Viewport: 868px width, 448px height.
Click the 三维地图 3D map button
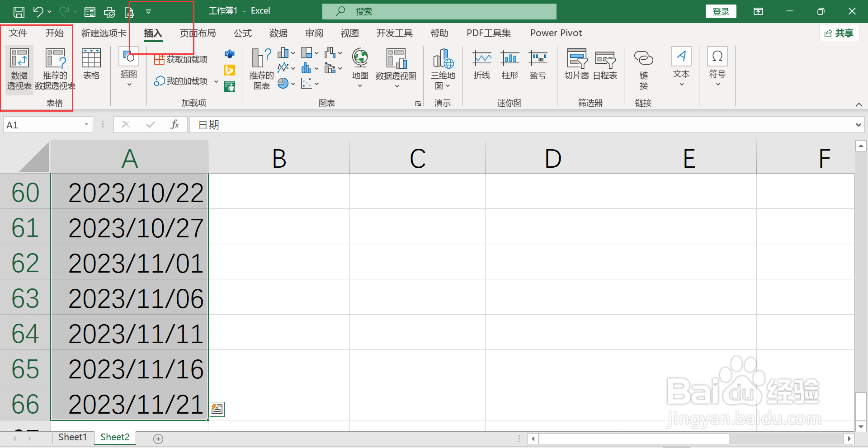pyautogui.click(x=443, y=69)
